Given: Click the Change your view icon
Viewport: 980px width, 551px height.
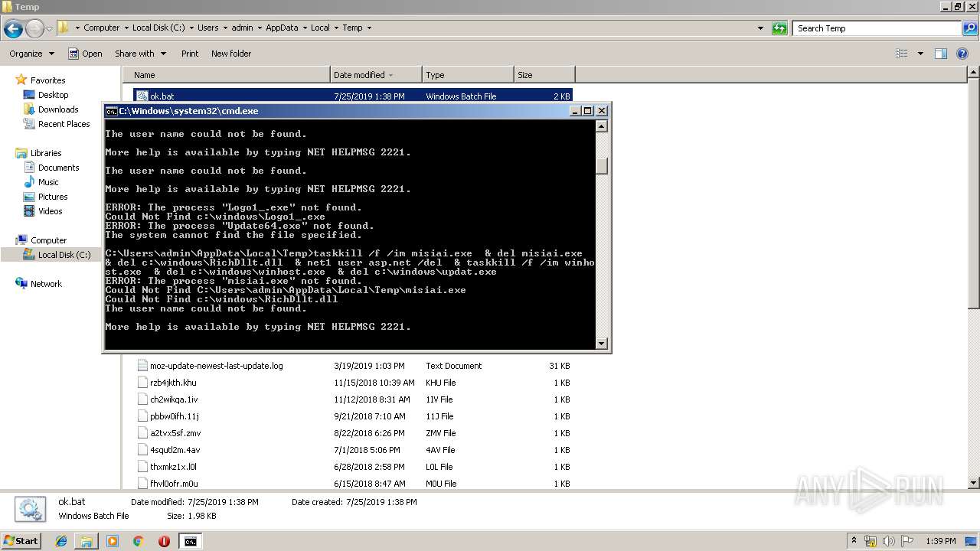Looking at the screenshot, I should 902,54.
